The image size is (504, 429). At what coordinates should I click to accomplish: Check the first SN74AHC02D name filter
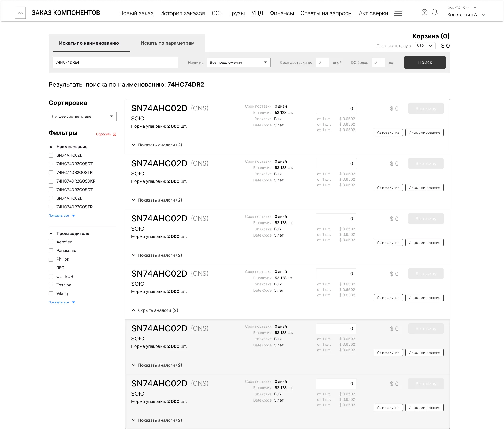51,155
